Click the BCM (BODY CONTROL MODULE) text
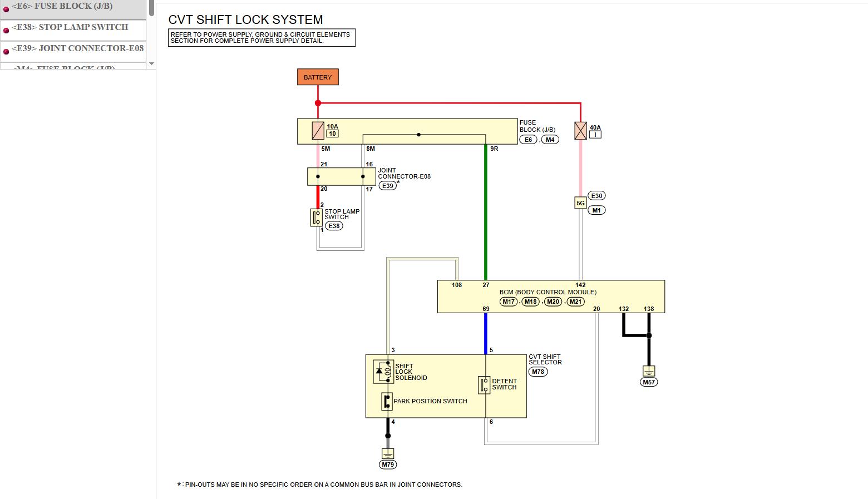 tap(548, 292)
